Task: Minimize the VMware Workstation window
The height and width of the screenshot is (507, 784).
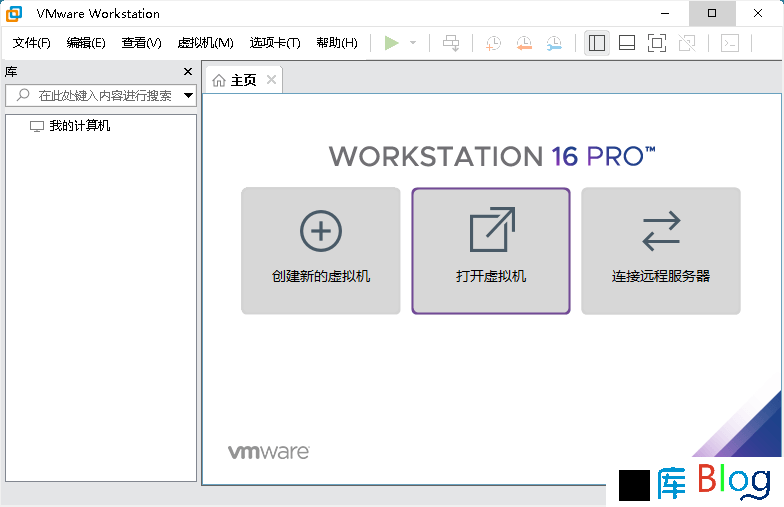Action: (665, 14)
